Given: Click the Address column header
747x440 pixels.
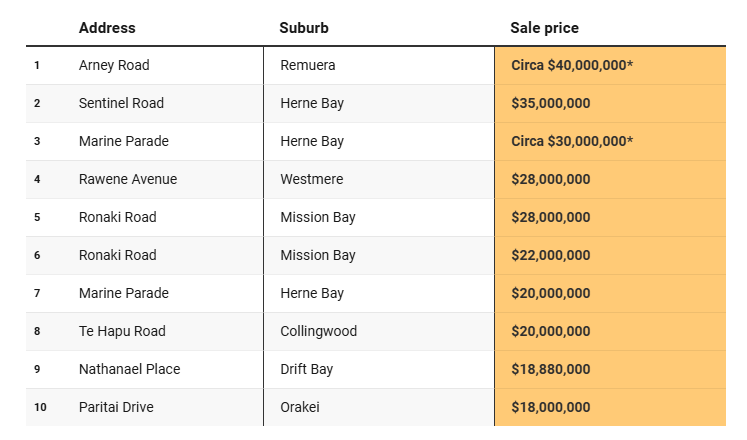Looking at the screenshot, I should click(x=107, y=28).
